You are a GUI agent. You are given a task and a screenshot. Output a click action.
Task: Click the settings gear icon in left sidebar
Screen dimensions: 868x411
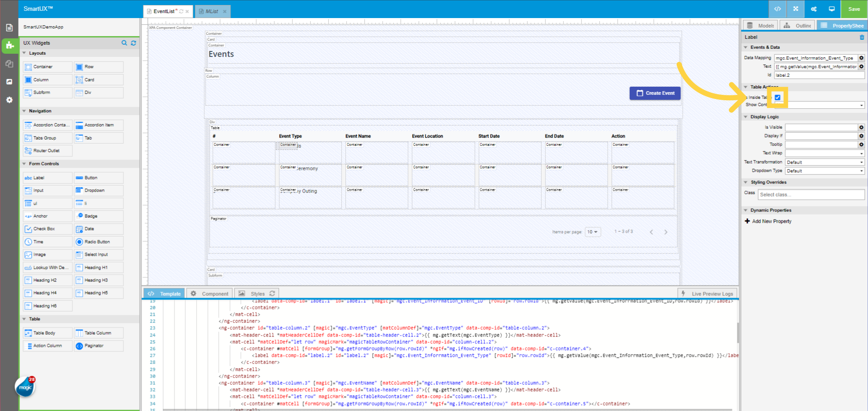coord(9,100)
